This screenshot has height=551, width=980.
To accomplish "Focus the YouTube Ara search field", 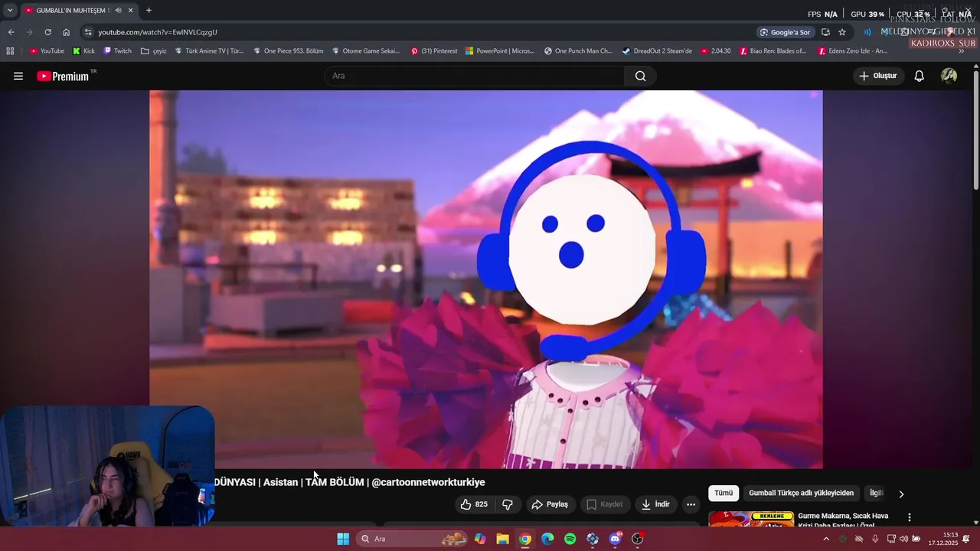I will (x=475, y=76).
